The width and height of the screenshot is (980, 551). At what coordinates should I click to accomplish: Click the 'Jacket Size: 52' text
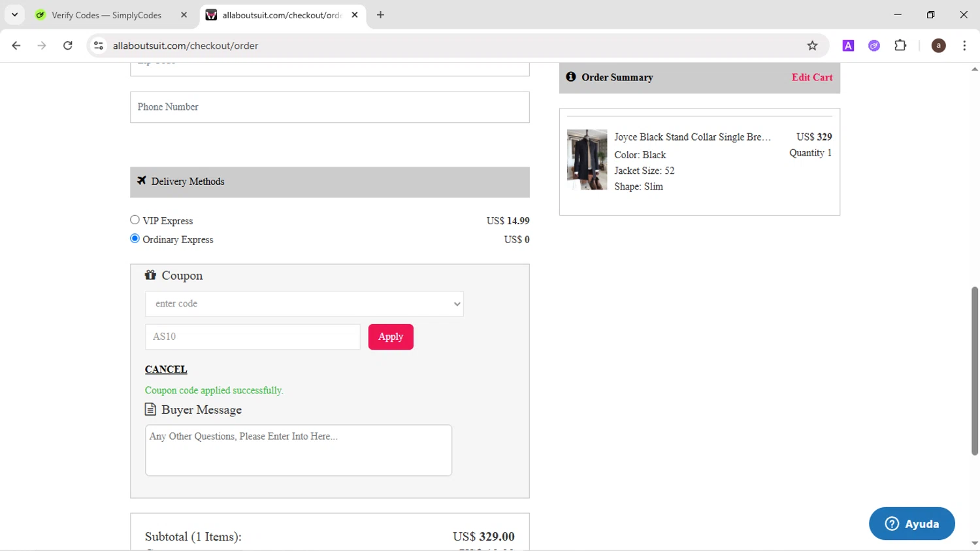(644, 171)
